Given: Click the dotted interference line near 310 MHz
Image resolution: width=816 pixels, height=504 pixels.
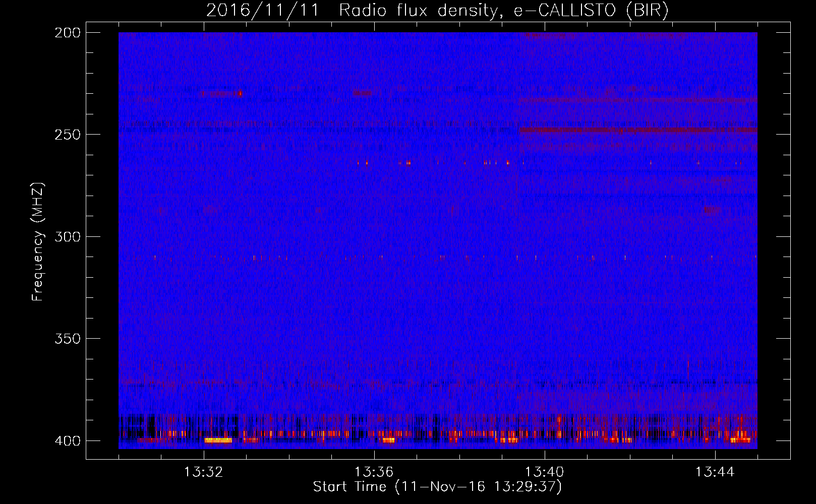Looking at the screenshot, I should [438, 257].
